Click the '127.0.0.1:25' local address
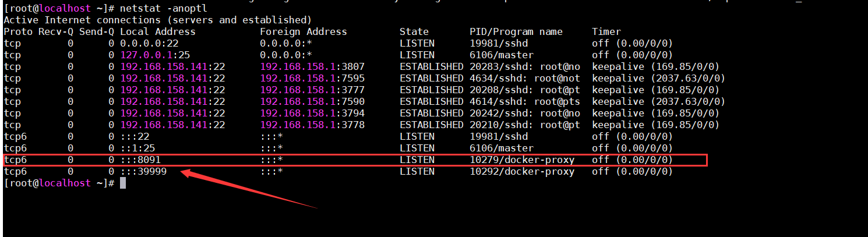This screenshot has width=868, height=237. (x=155, y=55)
